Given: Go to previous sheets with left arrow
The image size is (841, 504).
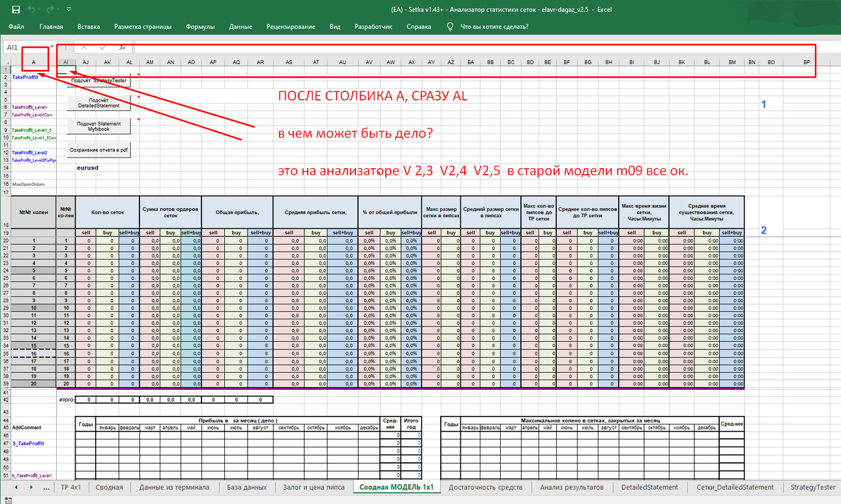Looking at the screenshot, I should pyautogui.click(x=16, y=487).
